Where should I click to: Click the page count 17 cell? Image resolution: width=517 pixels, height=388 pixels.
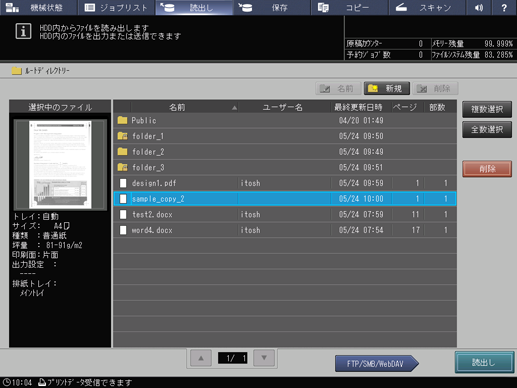(x=416, y=230)
